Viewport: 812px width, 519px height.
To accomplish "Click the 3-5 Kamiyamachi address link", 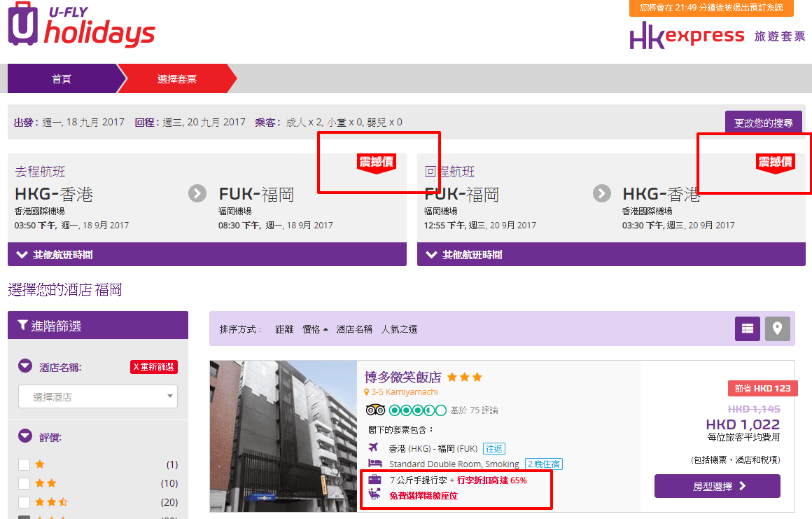I will 402,392.
